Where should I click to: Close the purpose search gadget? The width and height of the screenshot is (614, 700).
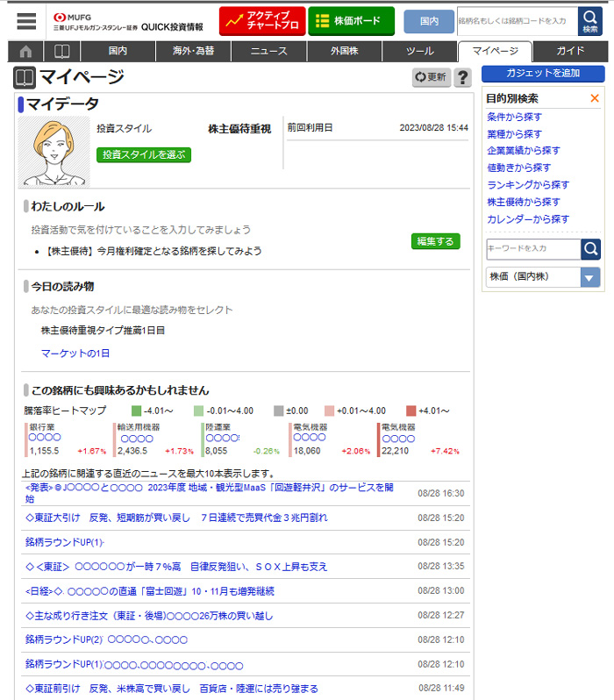click(x=595, y=99)
